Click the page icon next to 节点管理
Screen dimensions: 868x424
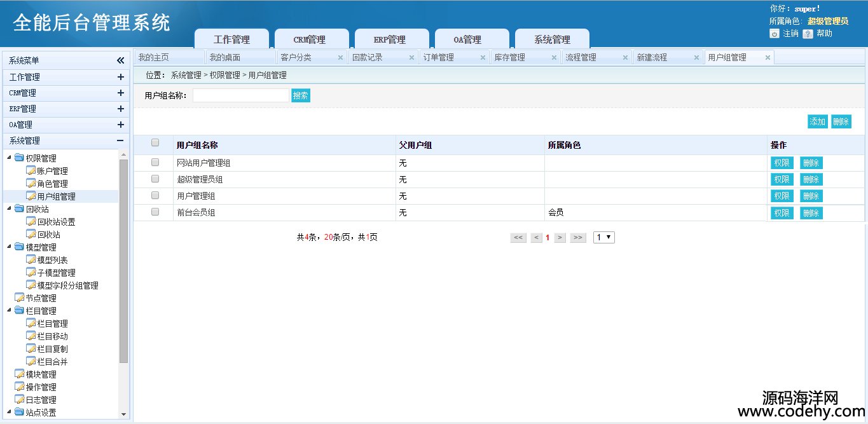(19, 297)
